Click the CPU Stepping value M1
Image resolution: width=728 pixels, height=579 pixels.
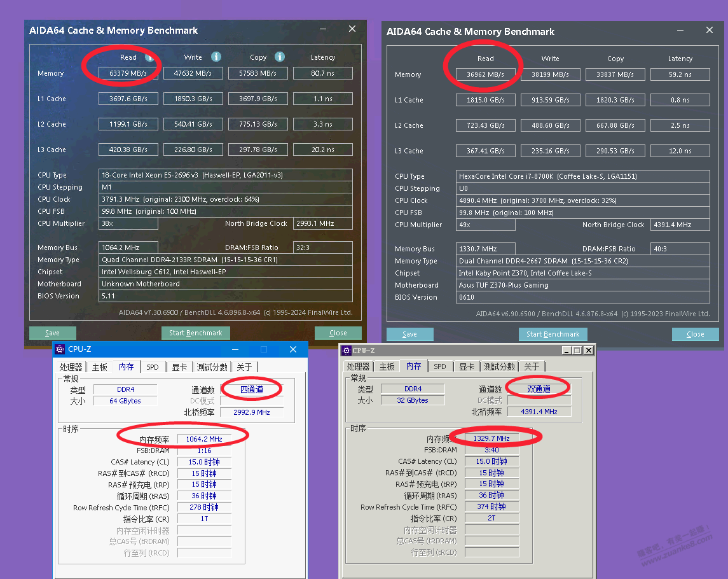pos(226,187)
